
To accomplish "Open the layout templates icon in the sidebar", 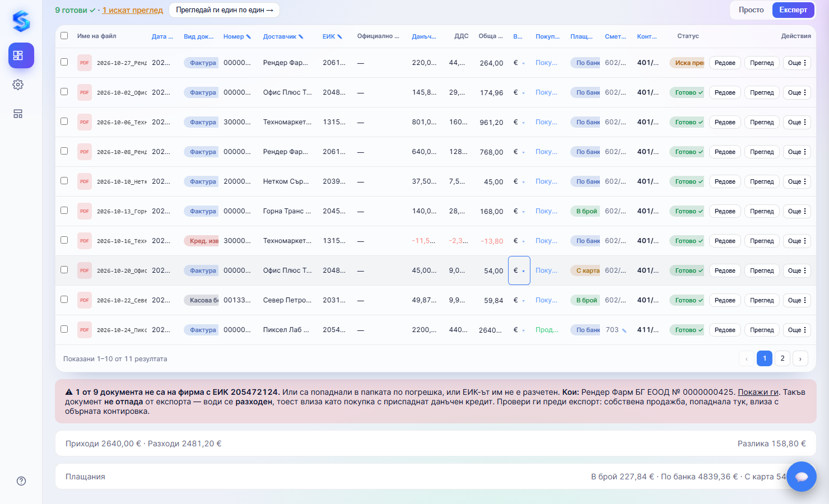I will point(18,114).
